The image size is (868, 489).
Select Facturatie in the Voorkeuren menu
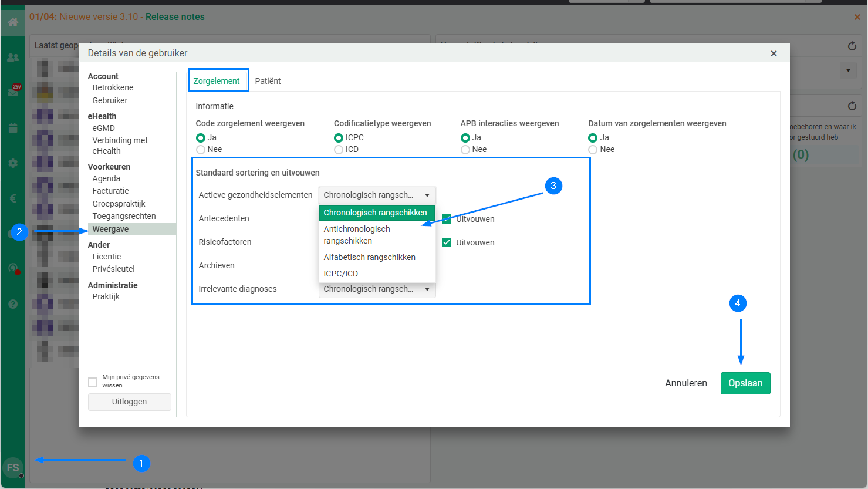pos(110,191)
